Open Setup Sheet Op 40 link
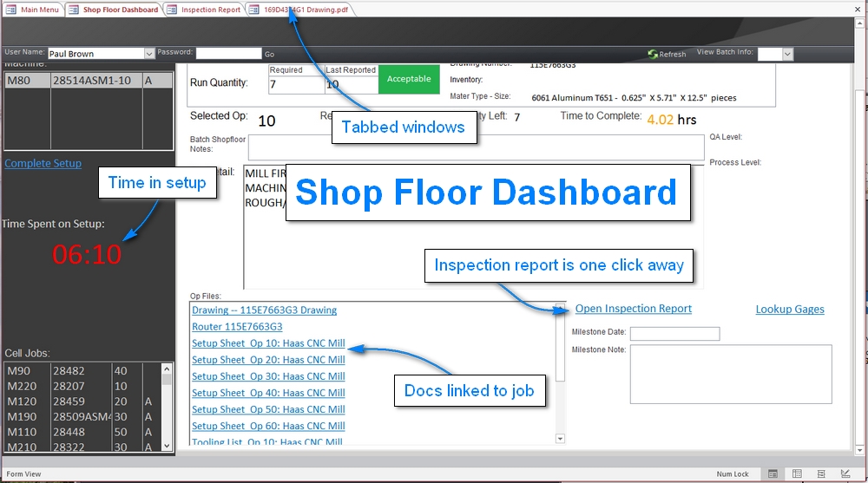 tap(268, 394)
